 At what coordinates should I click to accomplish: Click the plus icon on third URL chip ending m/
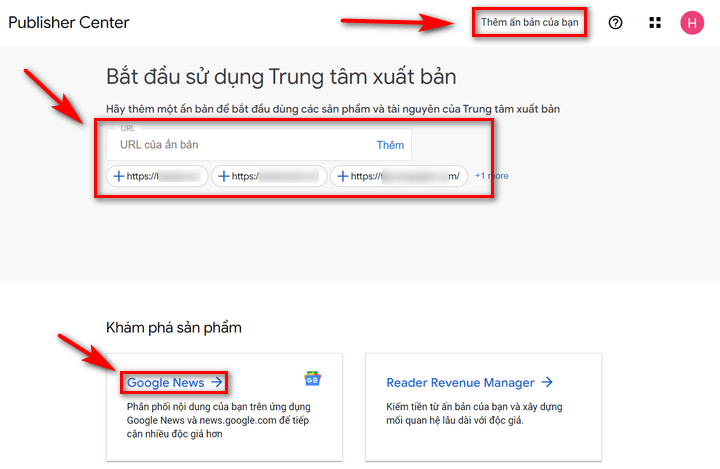[x=343, y=176]
